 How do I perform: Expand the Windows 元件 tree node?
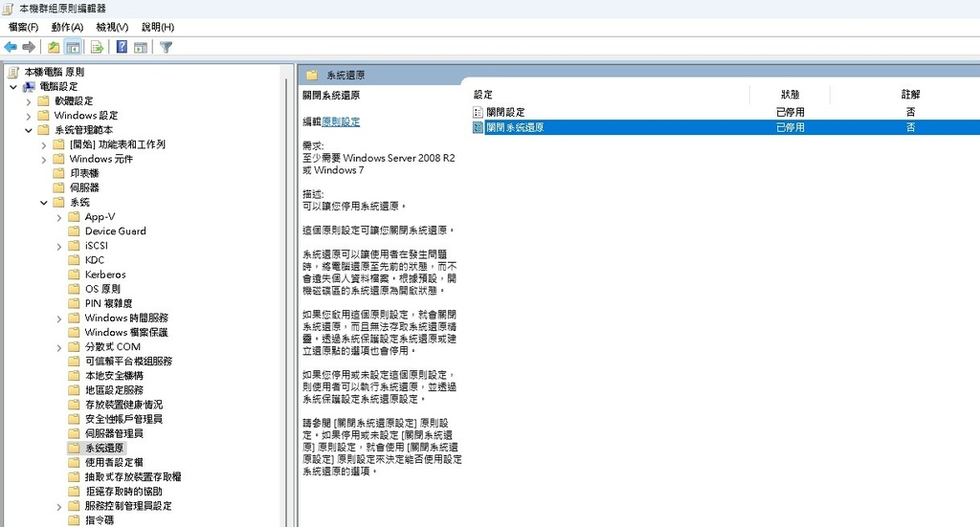click(x=43, y=160)
